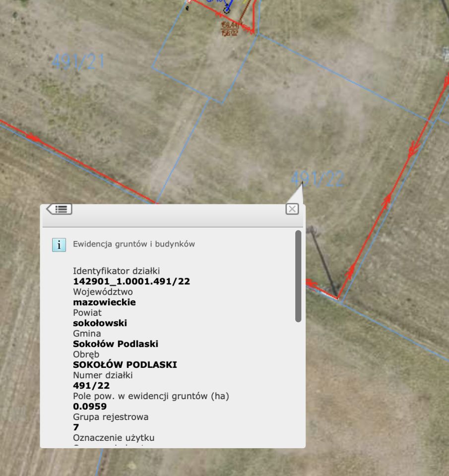Screen dimensions: 449x476
Task: Click the brown elevation annotation on the map
Action: click(230, 29)
